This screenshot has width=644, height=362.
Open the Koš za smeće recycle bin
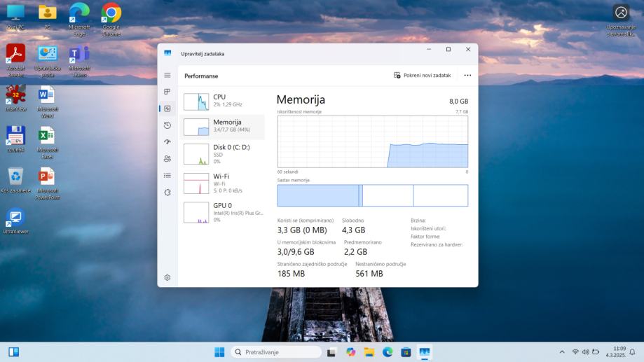click(15, 180)
